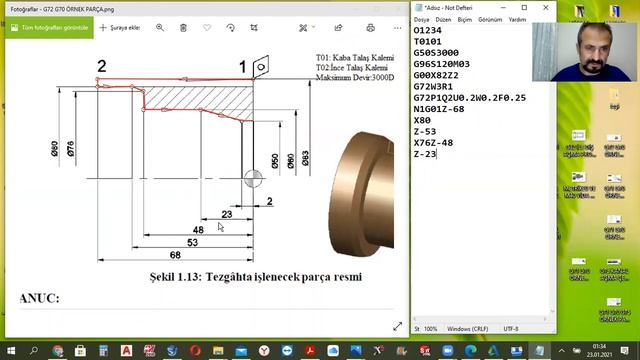Click the 'G72P1Q2U0.2W0.2F0.25' line in Notepad
640x360 pixels.
pos(469,98)
